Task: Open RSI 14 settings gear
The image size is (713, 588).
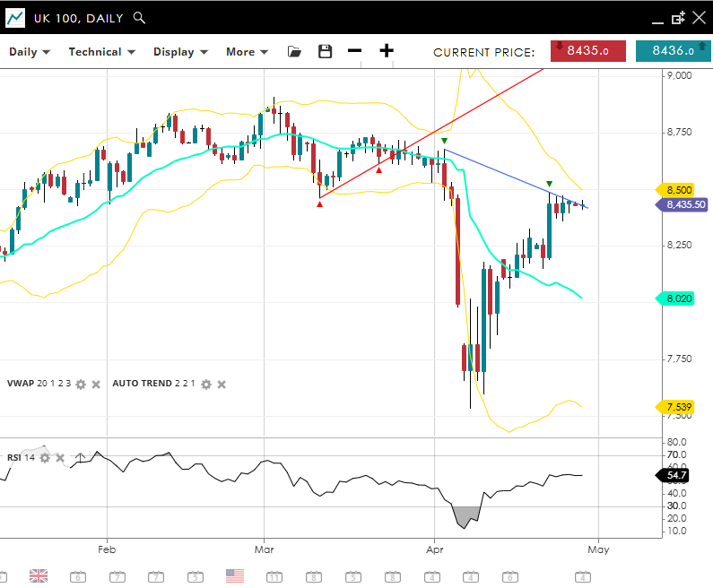Action: 45,458
